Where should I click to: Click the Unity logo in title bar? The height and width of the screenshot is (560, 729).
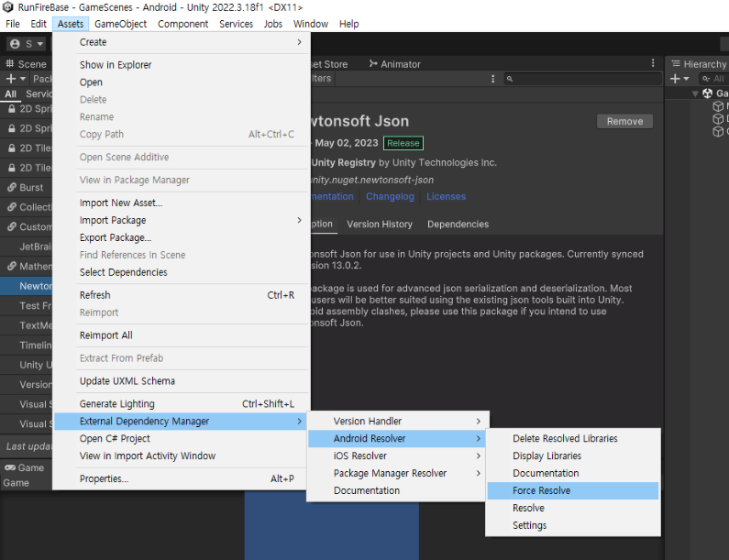pyautogui.click(x=8, y=7)
